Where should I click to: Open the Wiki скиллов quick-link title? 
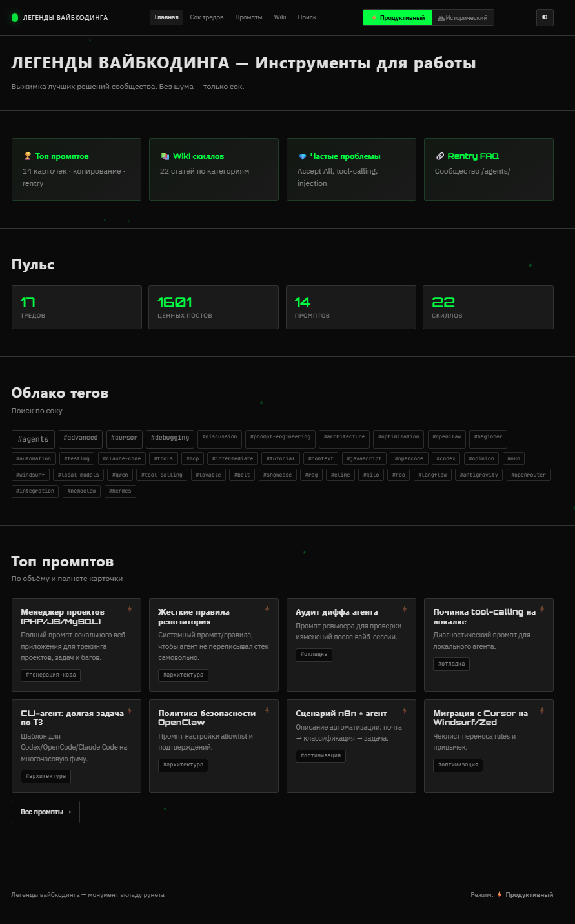tap(198, 156)
